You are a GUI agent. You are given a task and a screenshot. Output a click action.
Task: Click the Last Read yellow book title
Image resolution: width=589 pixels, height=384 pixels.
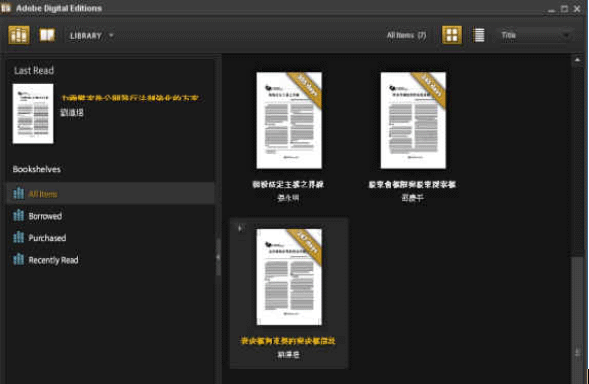click(x=130, y=98)
